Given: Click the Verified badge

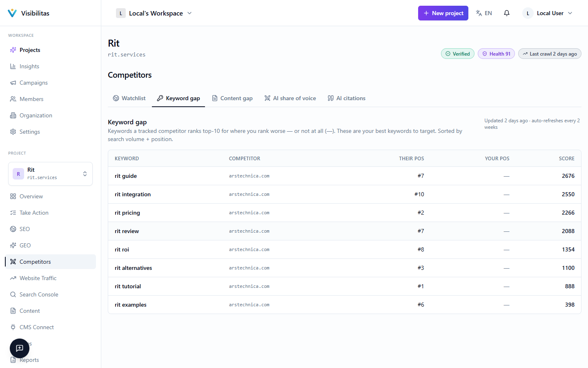Looking at the screenshot, I should pyautogui.click(x=458, y=54).
